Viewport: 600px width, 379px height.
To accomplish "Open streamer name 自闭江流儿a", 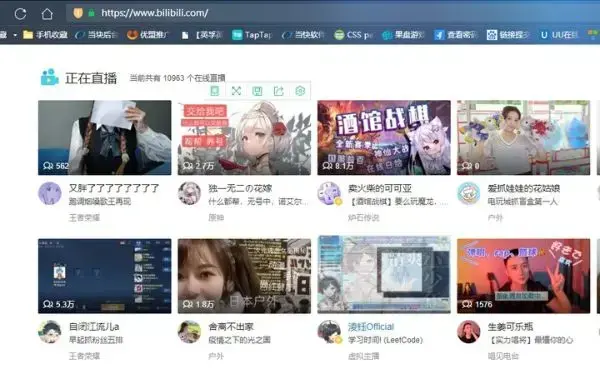I will tap(94, 327).
